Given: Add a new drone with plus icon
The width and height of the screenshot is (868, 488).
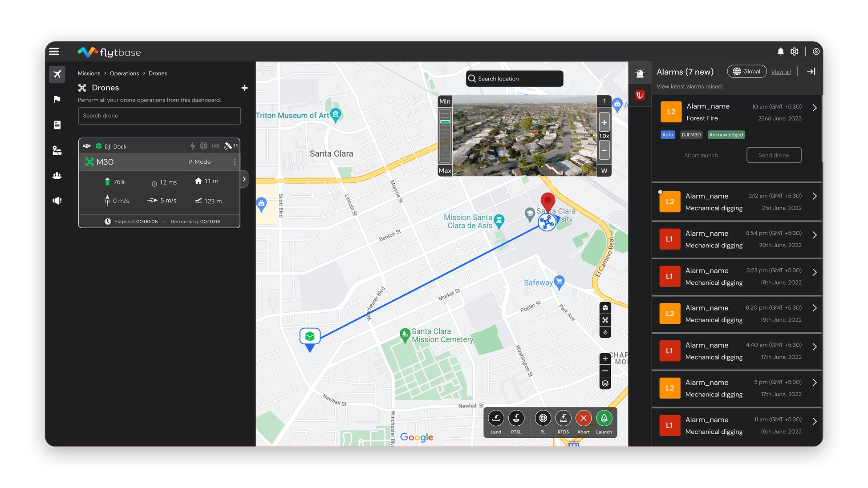Looking at the screenshot, I should tap(244, 88).
